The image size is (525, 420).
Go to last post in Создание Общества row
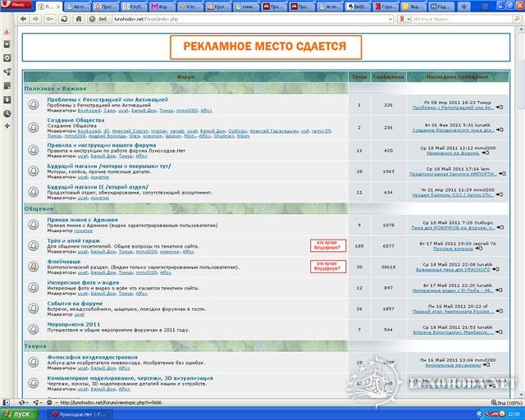[500, 130]
